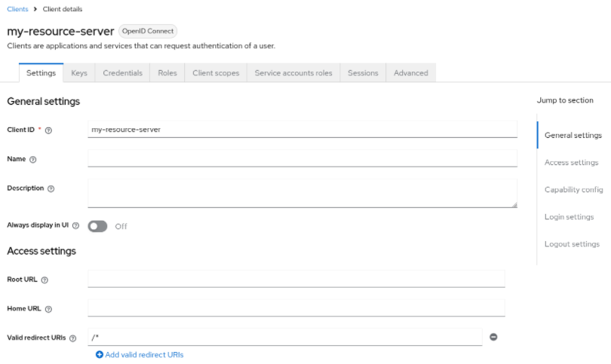The height and width of the screenshot is (364, 611).
Task: Click help icon next to Home URL
Action: point(48,309)
